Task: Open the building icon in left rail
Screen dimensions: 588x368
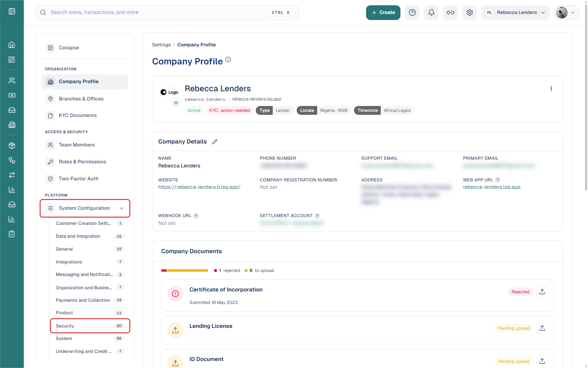Action: point(12,125)
